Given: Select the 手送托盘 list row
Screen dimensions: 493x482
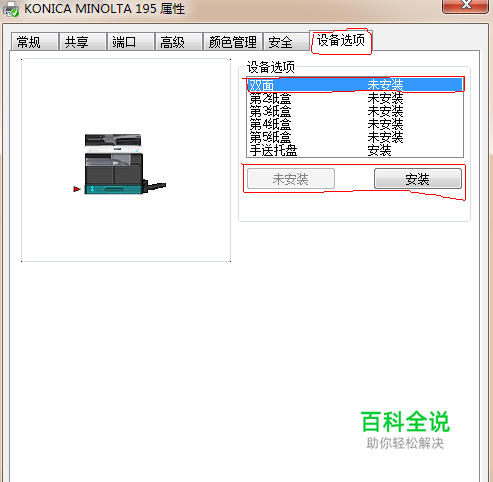Looking at the screenshot, I should [x=355, y=150].
